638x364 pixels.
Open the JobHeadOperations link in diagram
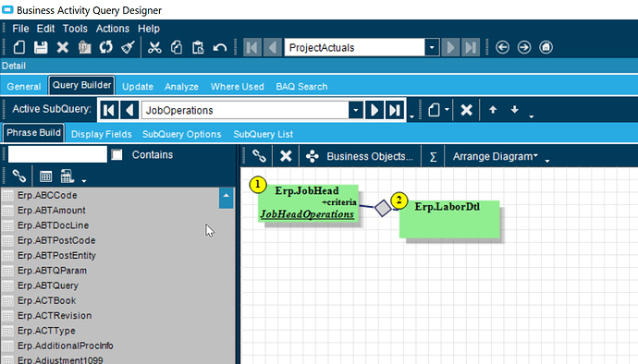tap(307, 214)
